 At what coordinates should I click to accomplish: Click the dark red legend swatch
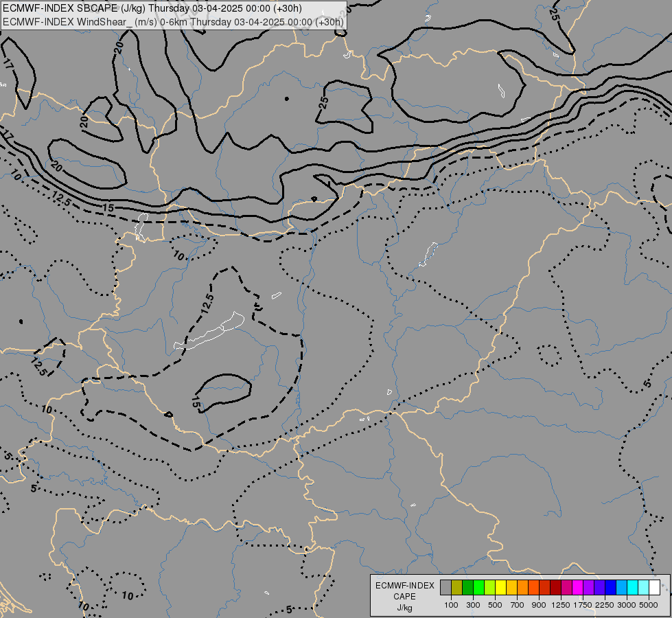coord(555,587)
